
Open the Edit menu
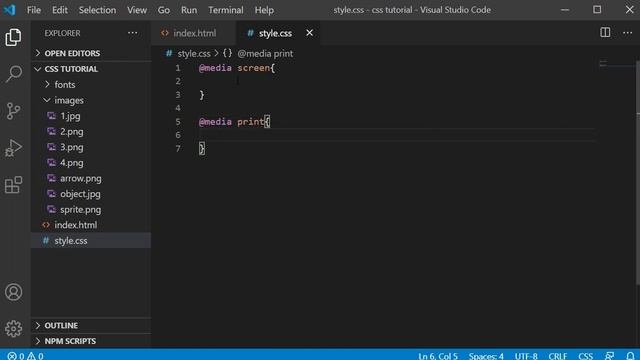[x=60, y=10]
